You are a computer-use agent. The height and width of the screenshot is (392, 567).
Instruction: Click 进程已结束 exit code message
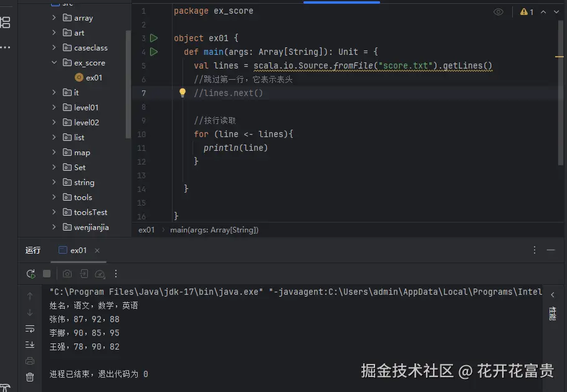coord(98,374)
